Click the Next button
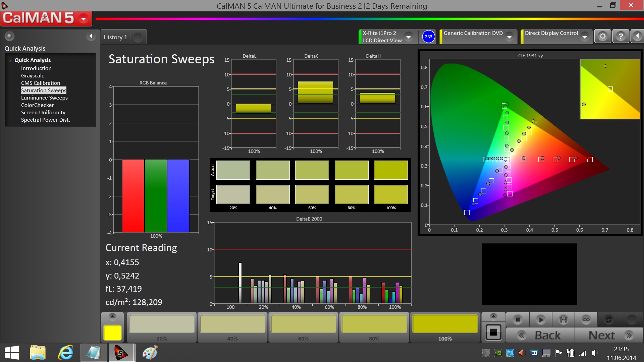The width and height of the screenshot is (644, 362). pyautogui.click(x=609, y=335)
